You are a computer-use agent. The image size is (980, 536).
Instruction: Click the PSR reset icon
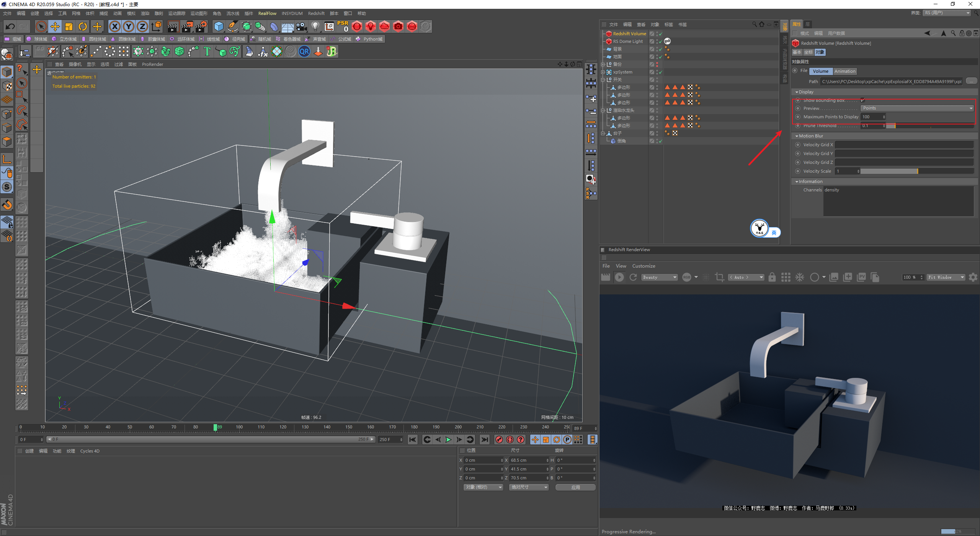click(x=343, y=26)
